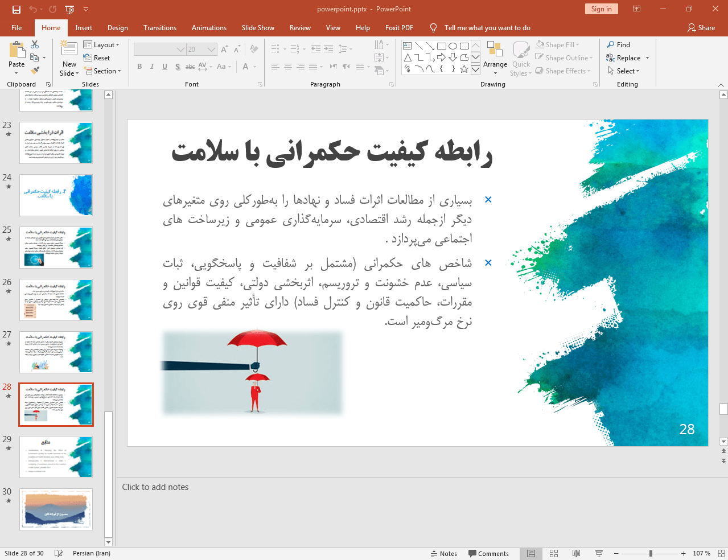Toggle justify text alignment

click(313, 67)
